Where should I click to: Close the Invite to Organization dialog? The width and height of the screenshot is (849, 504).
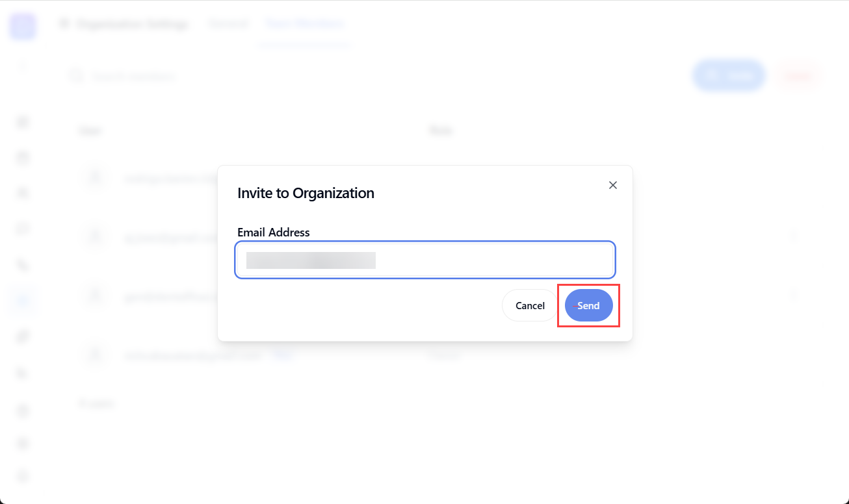tap(612, 185)
